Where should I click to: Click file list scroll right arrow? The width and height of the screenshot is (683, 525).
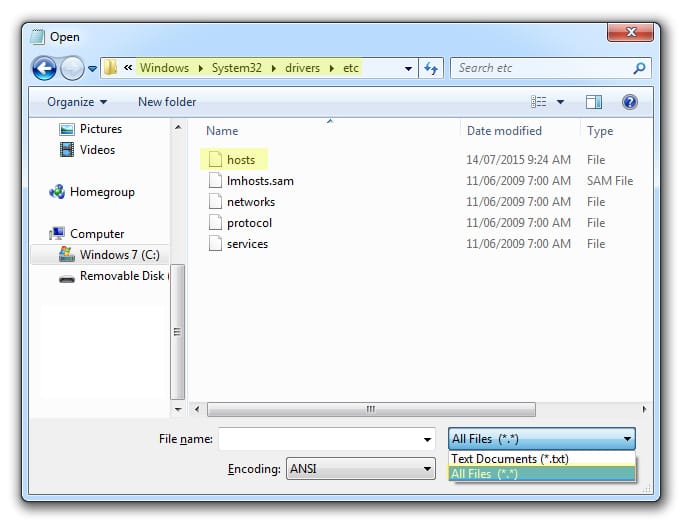644,409
